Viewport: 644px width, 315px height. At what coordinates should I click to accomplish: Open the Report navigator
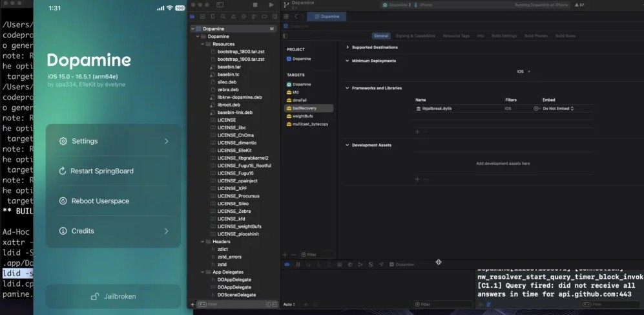point(275,17)
